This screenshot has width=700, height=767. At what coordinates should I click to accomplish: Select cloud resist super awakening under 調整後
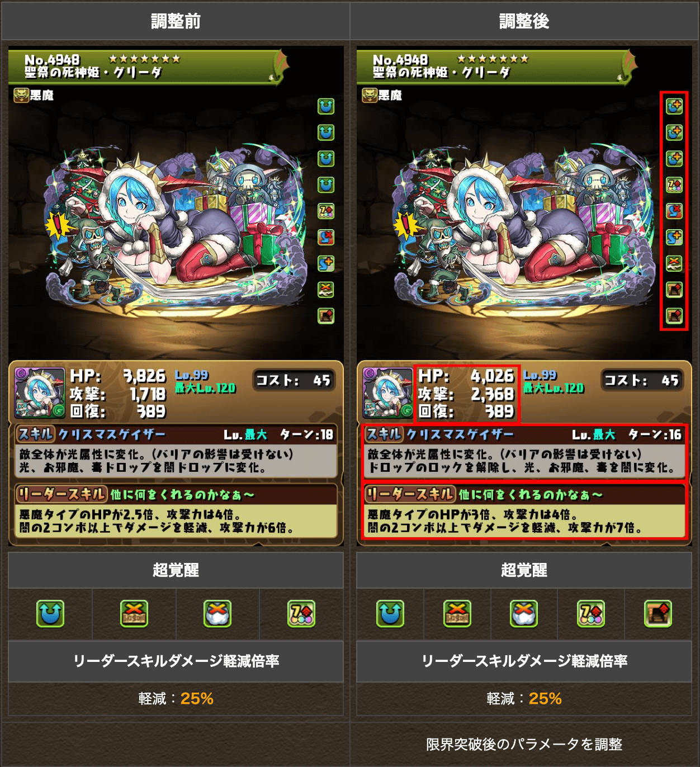click(524, 613)
